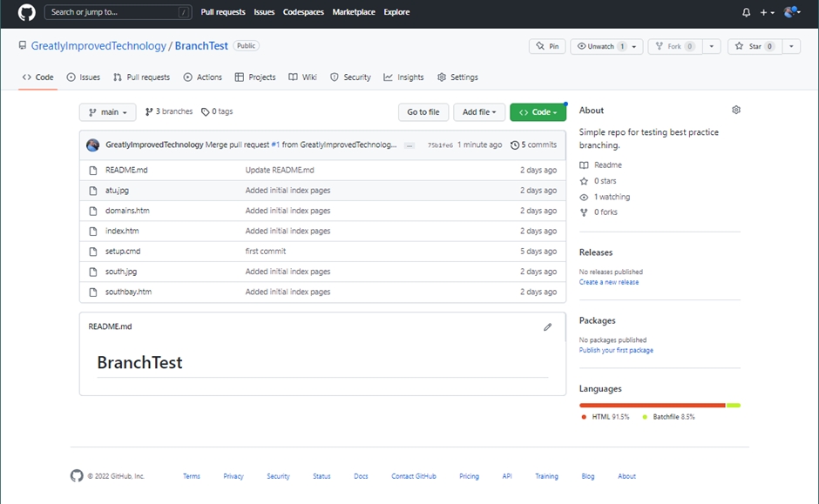This screenshot has height=504, width=819.
Task: Click the Go to file button
Action: [423, 112]
